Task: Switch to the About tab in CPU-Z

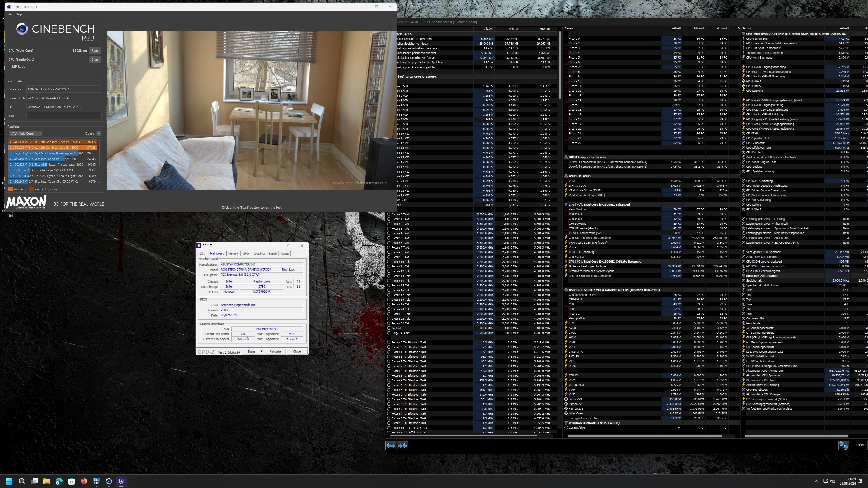Action: click(285, 253)
